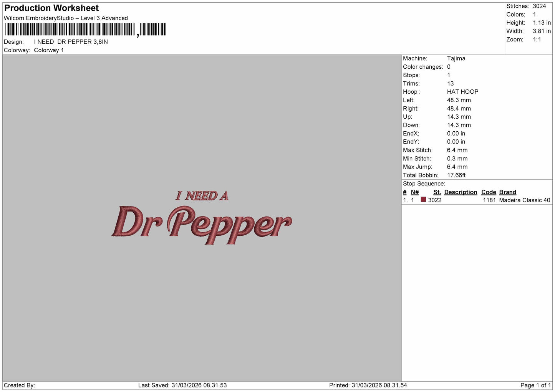Click the Max Stitch value 6.4 mm
This screenshot has height=392, width=555.
pyautogui.click(x=457, y=150)
